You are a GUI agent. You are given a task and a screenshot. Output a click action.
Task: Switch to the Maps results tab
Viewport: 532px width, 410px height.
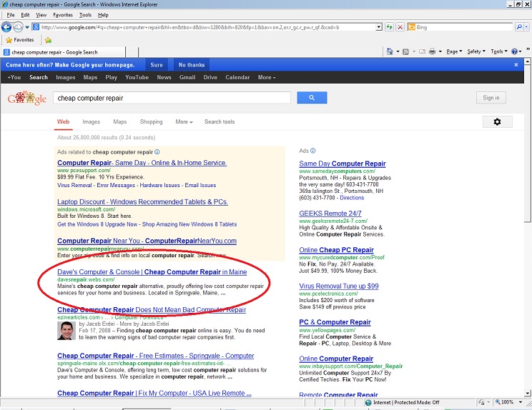coord(119,121)
